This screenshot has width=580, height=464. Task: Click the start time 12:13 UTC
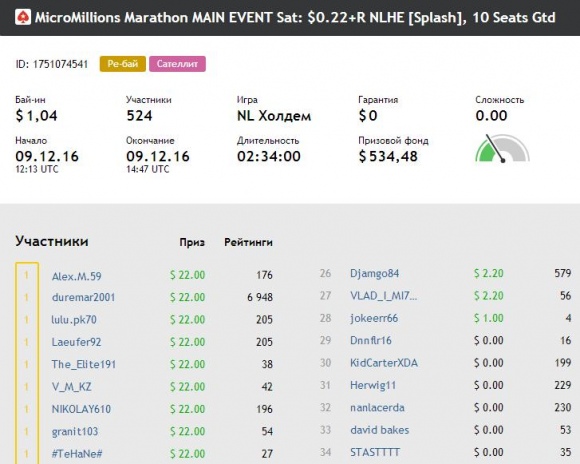click(37, 169)
